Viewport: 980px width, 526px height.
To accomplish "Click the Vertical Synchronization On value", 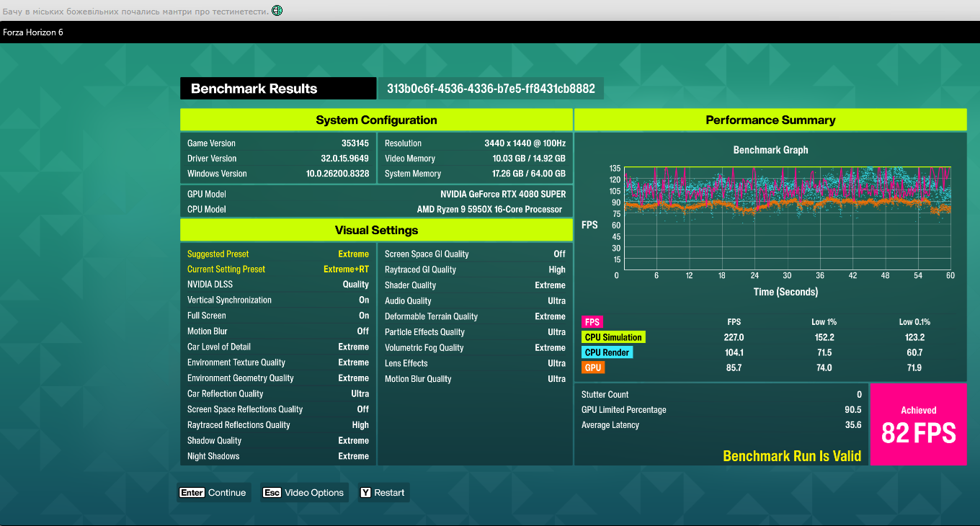I will point(364,300).
